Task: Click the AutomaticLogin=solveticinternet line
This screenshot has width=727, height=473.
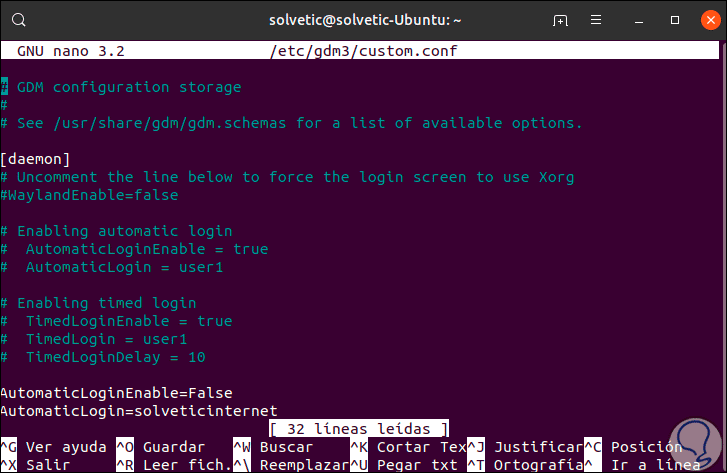Action: (x=139, y=411)
